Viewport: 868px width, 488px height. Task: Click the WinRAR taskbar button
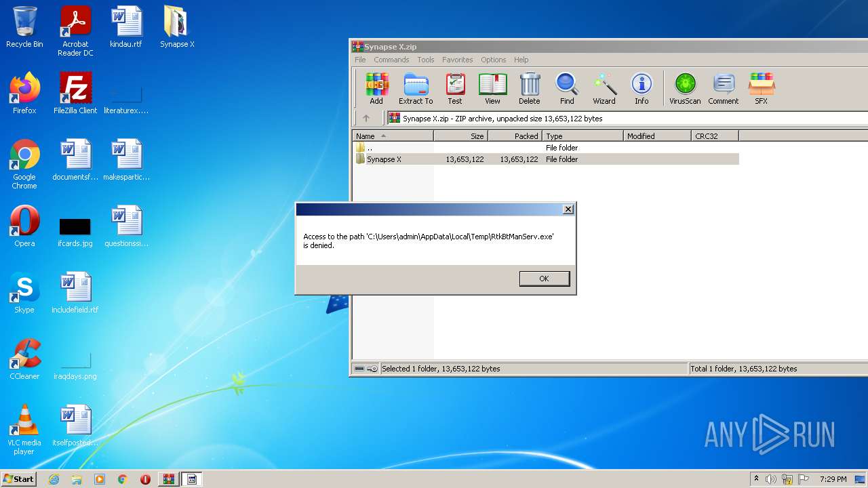click(x=168, y=479)
